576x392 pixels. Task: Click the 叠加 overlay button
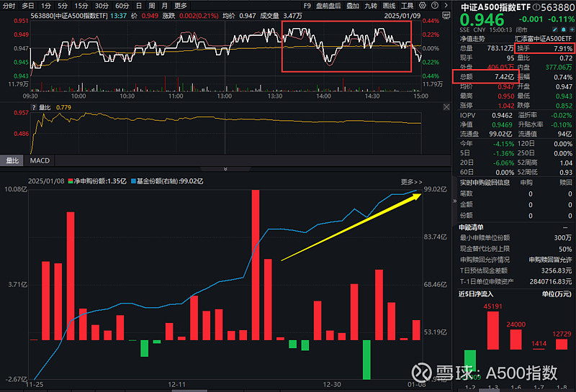[353, 6]
